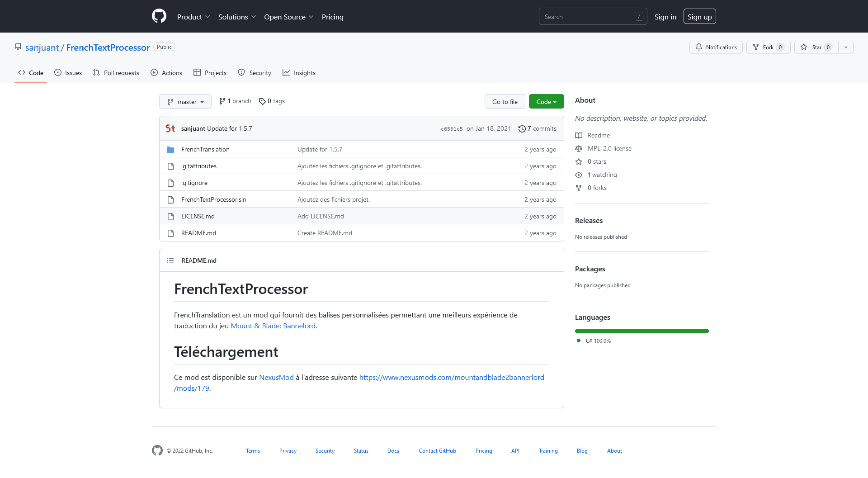Open Notifications with the bell button
The width and height of the screenshot is (868, 478).
(x=716, y=47)
